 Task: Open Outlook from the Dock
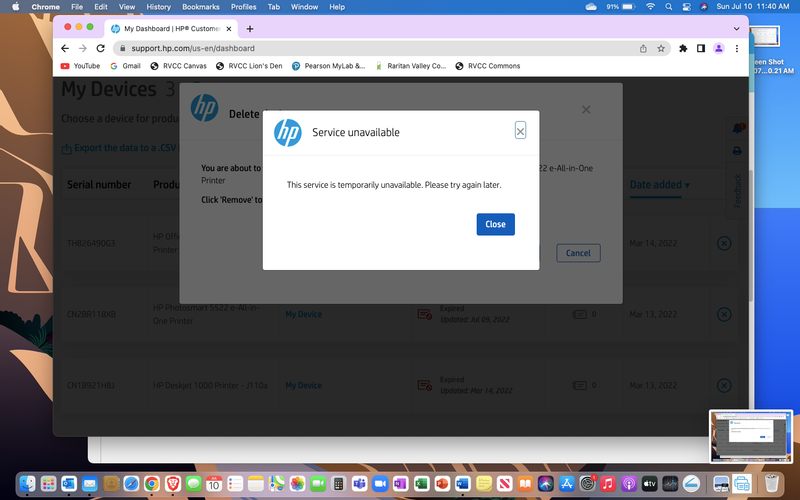(x=69, y=483)
